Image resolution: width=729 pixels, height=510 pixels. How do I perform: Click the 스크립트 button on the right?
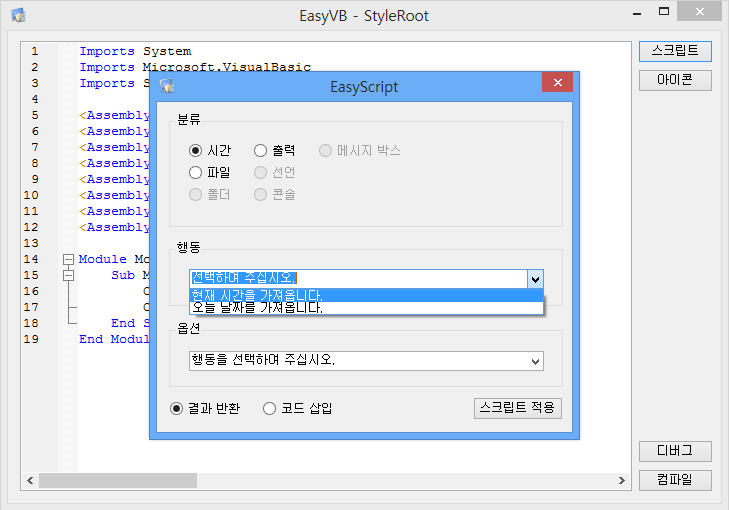click(x=675, y=51)
